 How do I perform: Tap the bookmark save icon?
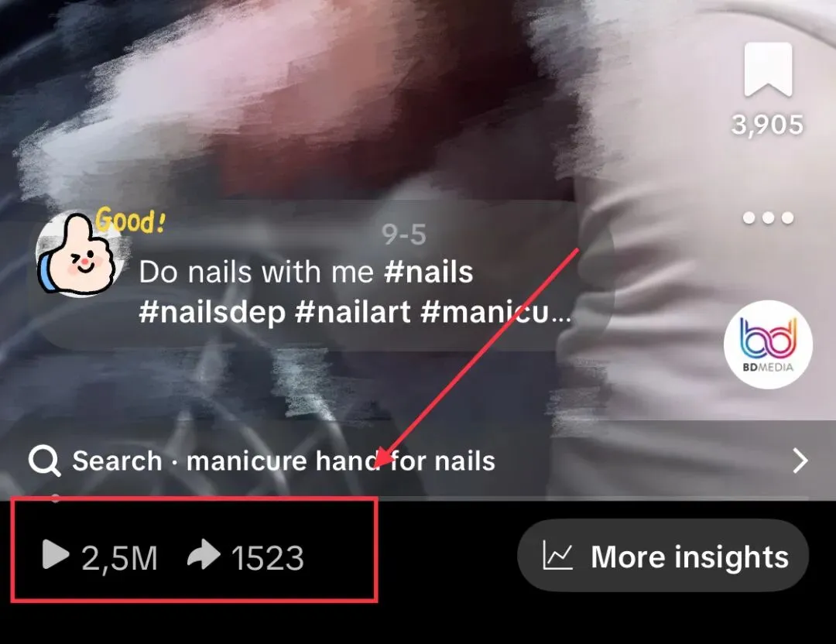point(768,70)
